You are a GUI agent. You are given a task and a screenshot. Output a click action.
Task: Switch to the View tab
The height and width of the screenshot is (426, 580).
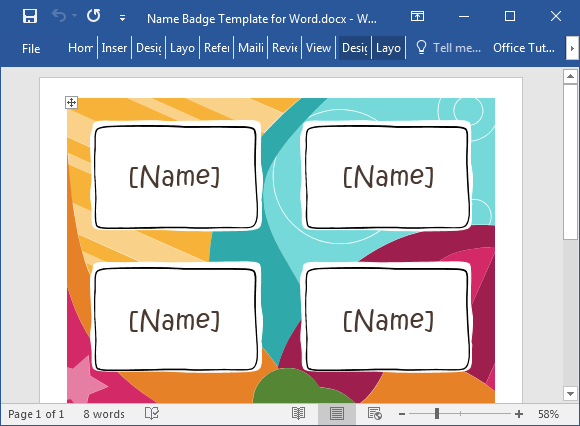tap(318, 48)
